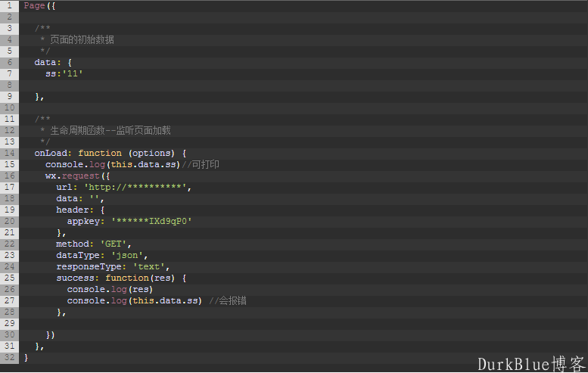The height and width of the screenshot is (373, 588).
Task: Click line number 14 in gutter
Action: click(10, 154)
